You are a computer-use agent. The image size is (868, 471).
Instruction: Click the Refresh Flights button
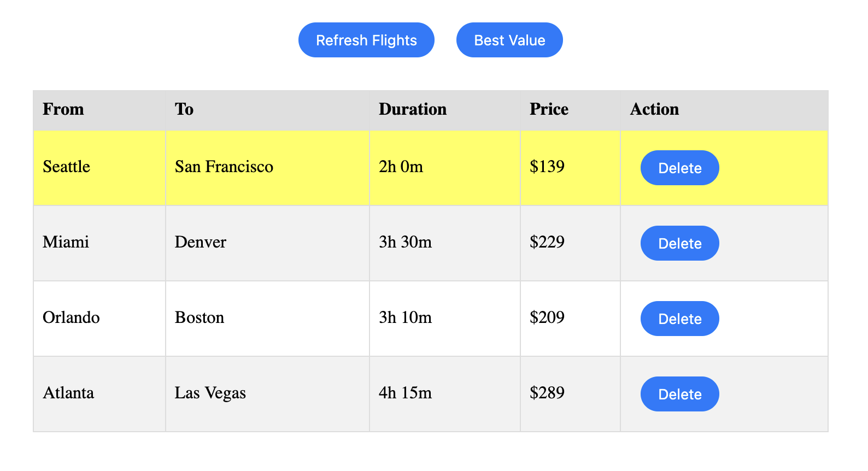(x=366, y=40)
